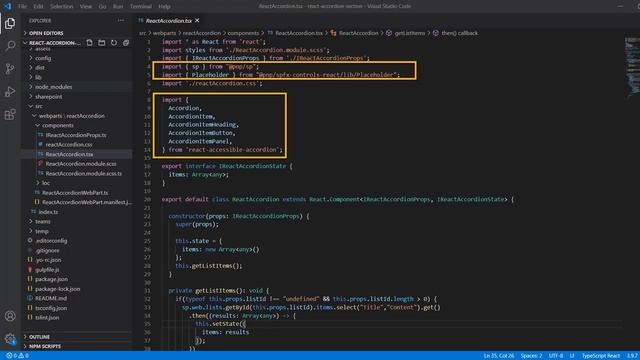The height and width of the screenshot is (360, 640).
Task: Open the Help menu
Action: [x=164, y=7]
